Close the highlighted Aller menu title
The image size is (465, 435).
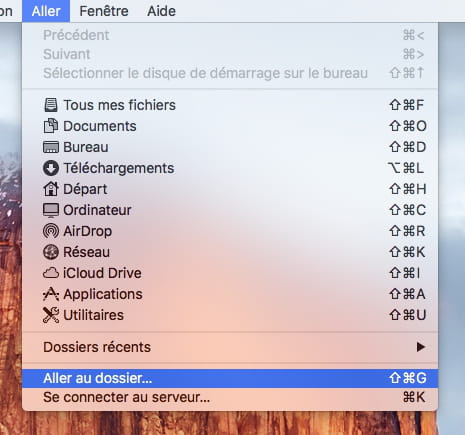tap(46, 11)
